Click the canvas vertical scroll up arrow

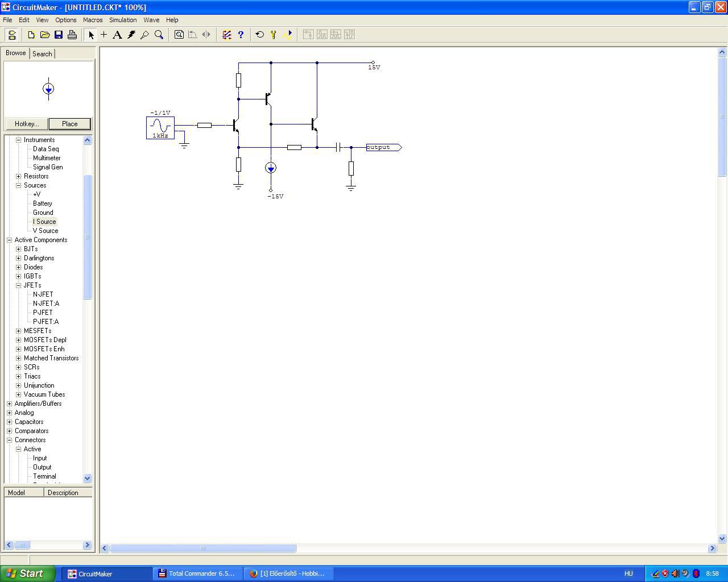point(722,52)
